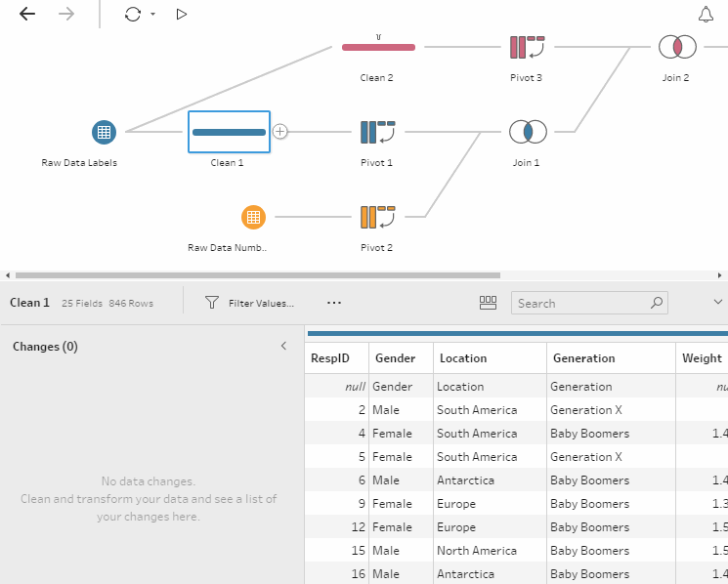This screenshot has width=728, height=584.
Task: Select the Join 2 step icon
Action: [676, 47]
